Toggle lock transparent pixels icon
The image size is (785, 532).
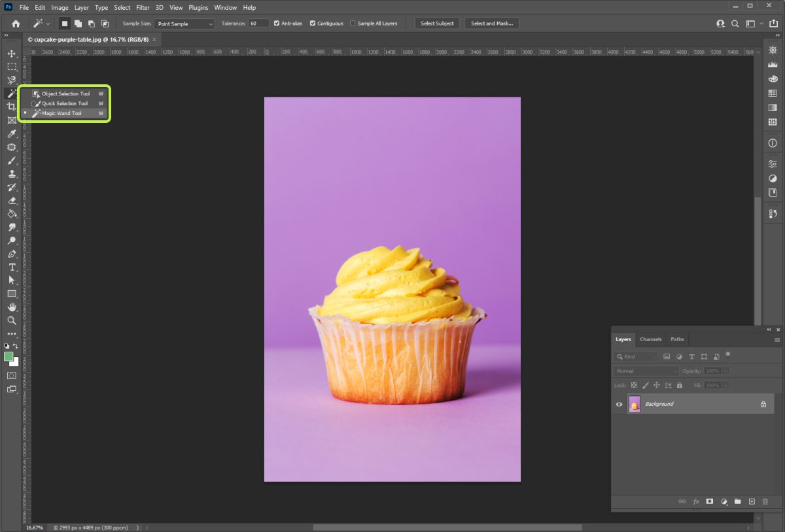634,386
